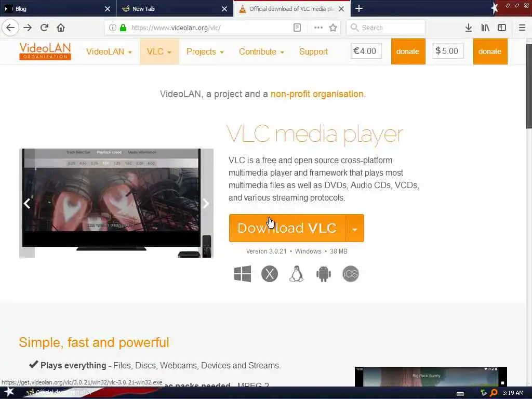Choose Android platform icon
532x399 pixels.
click(x=324, y=274)
